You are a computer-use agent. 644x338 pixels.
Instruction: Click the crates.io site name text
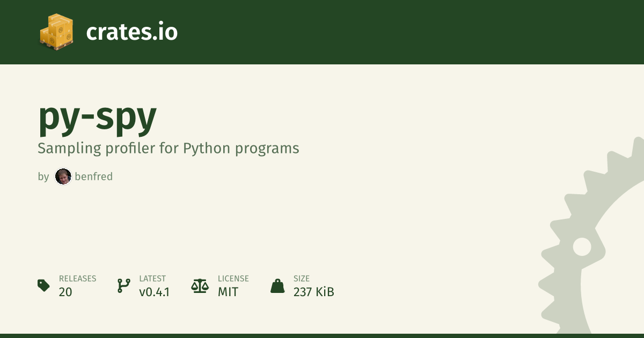(x=131, y=32)
